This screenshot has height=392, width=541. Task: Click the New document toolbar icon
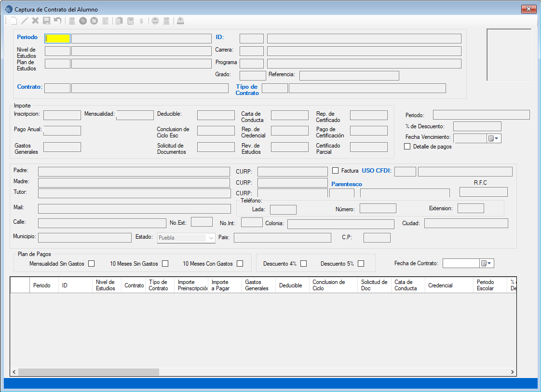tap(14, 21)
